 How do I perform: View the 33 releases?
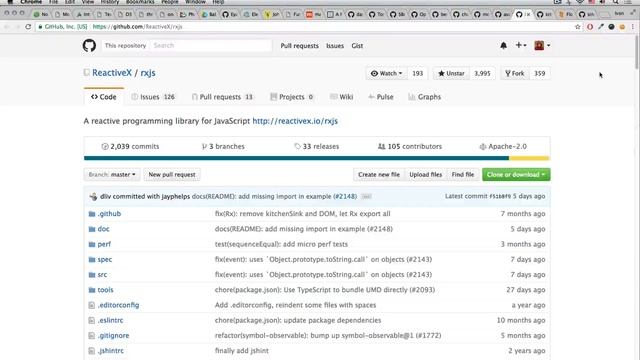coord(317,146)
